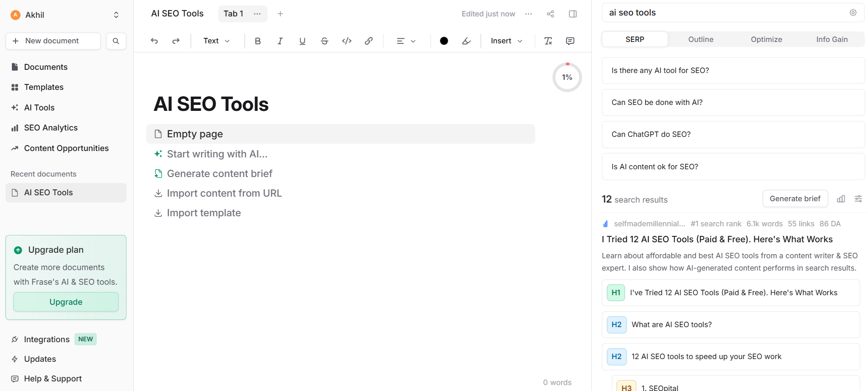This screenshot has width=868, height=391.
Task: Open the highlighter color tool
Action: [466, 41]
